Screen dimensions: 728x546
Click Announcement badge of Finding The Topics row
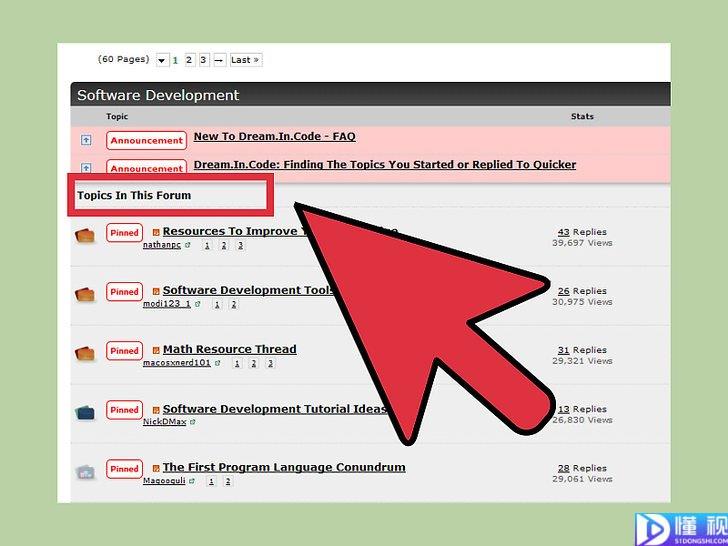click(146, 167)
